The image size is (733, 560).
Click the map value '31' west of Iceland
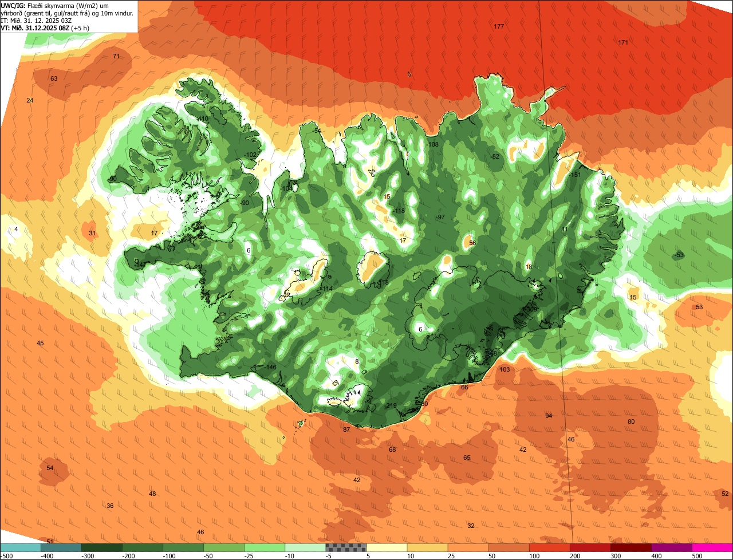coord(92,233)
